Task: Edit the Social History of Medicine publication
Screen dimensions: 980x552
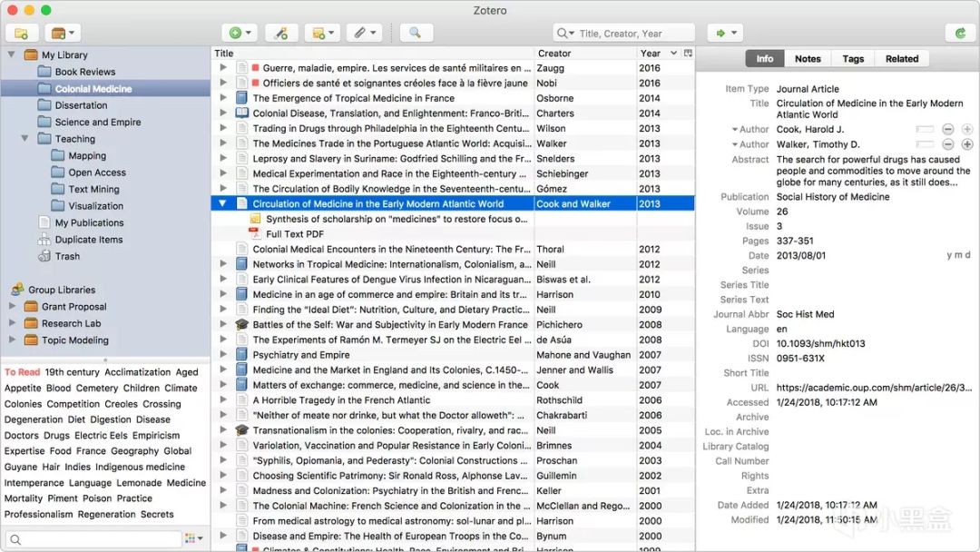Action: pos(832,197)
